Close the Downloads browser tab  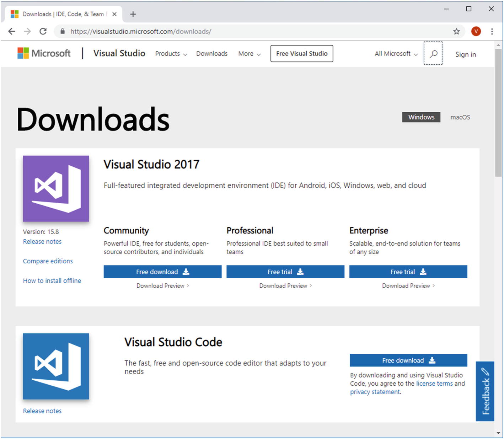coord(114,14)
